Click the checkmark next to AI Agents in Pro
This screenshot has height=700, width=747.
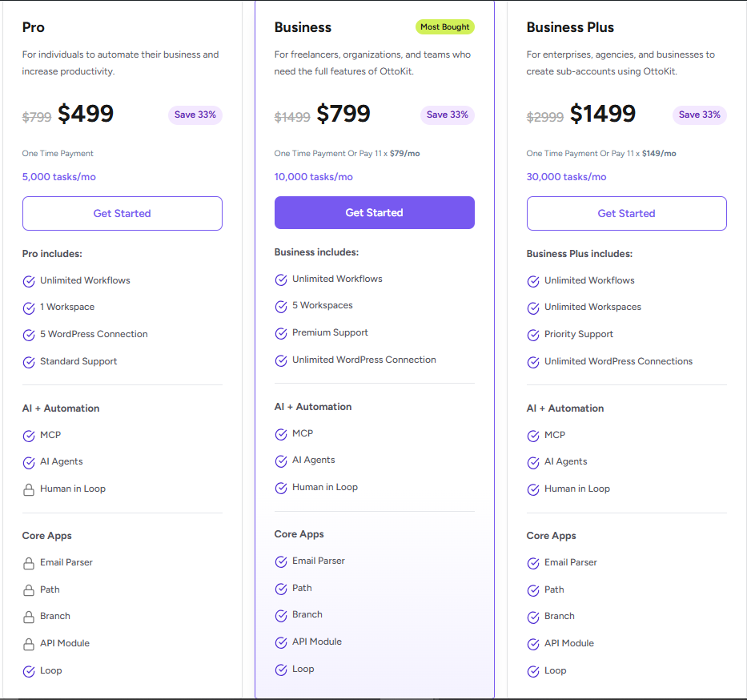(28, 461)
